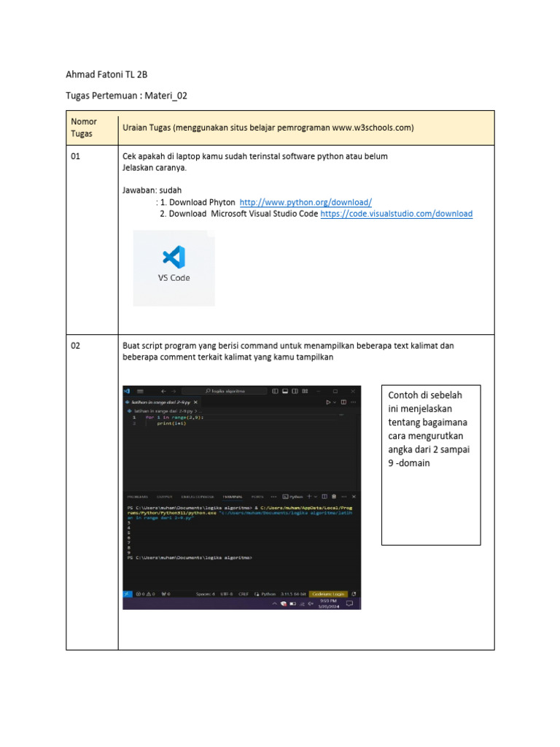Open the panel tabs overflow ellipsis
Image resolution: width=560 pixels, height=747 pixels.
click(x=274, y=497)
